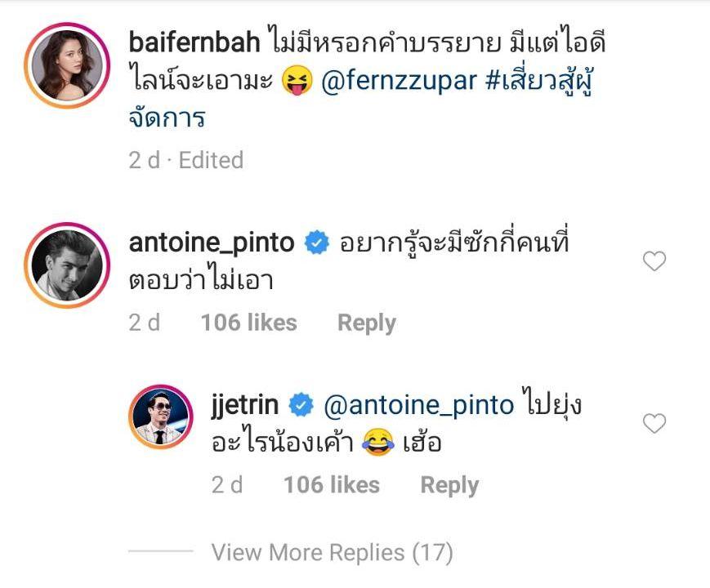The width and height of the screenshot is (710, 588).
Task: Reply to jjetrin's comment
Action: tap(449, 485)
